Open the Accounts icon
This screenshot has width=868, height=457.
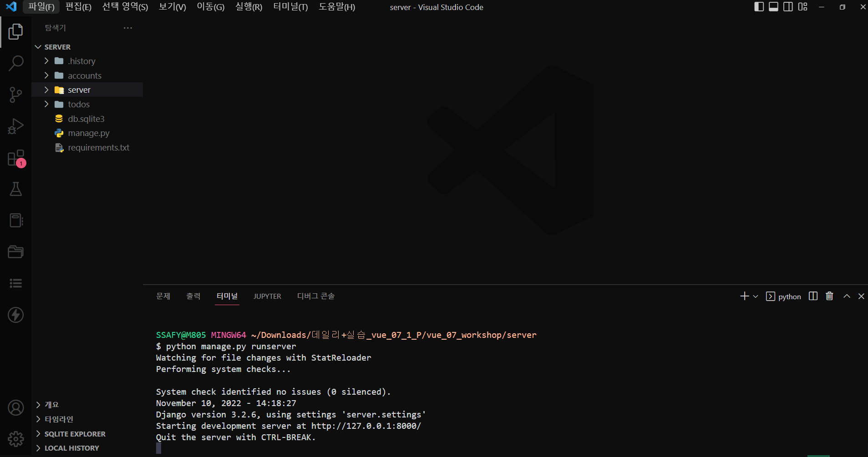15,408
